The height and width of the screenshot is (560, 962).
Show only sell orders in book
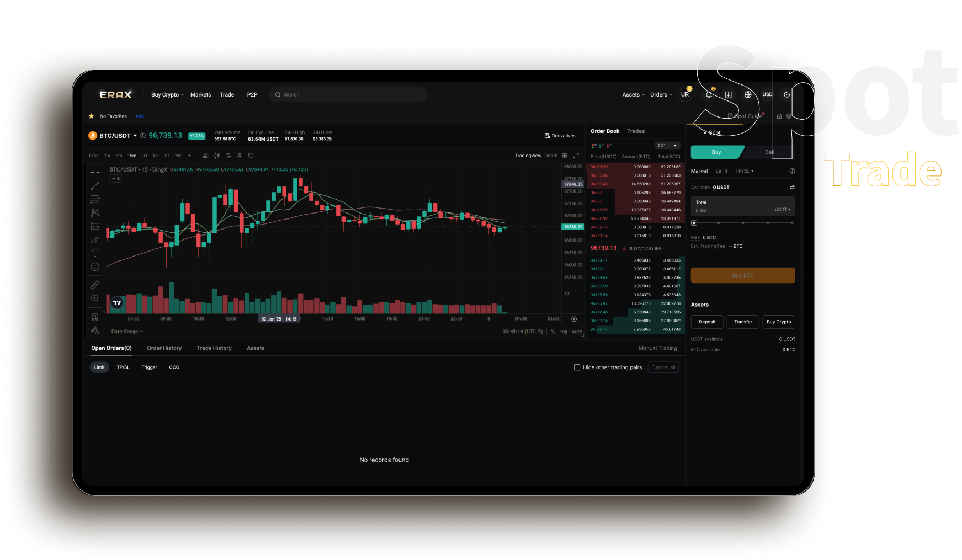coord(609,146)
